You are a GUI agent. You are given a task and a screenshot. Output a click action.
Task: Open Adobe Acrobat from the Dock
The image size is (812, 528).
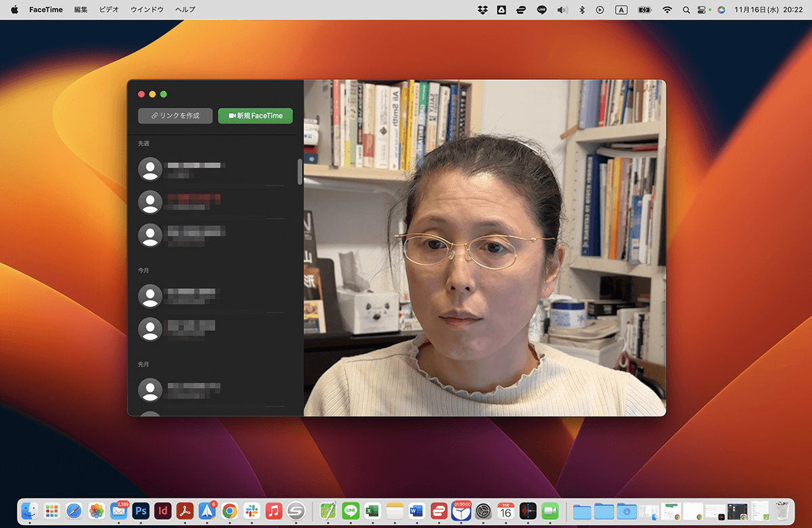[185, 510]
